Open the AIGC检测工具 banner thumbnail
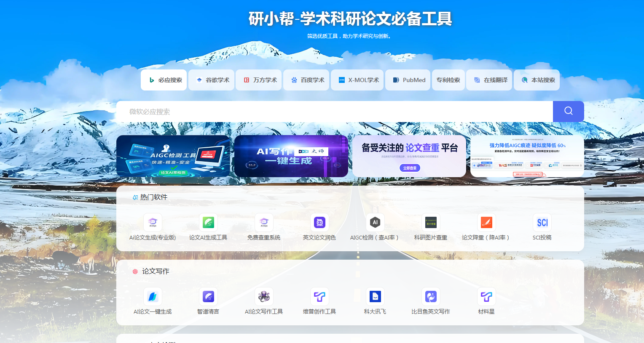644x343 pixels. (x=173, y=156)
